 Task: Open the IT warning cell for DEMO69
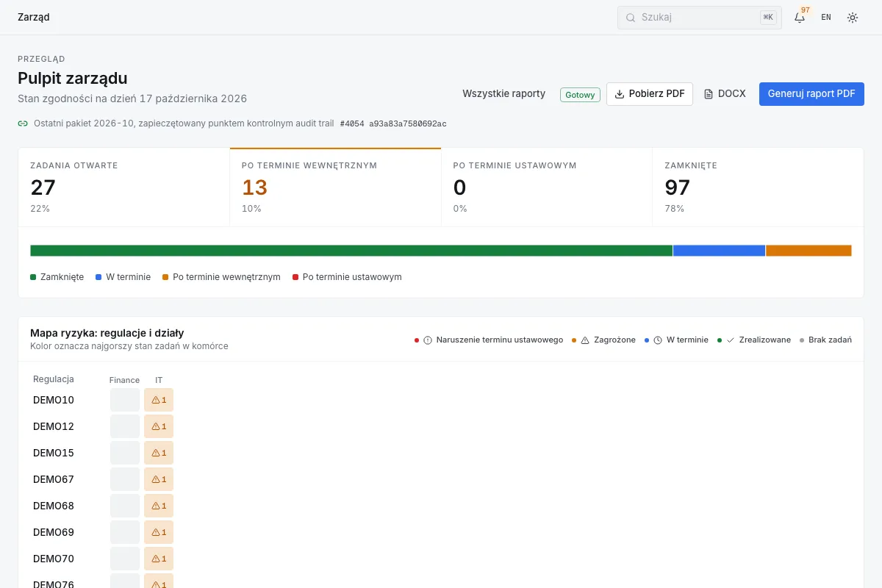tap(159, 532)
